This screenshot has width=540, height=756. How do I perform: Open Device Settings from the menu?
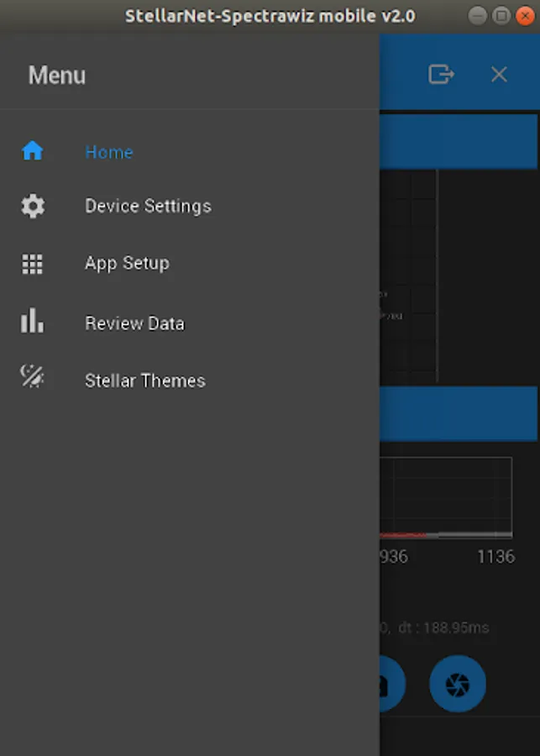pyautogui.click(x=190, y=207)
